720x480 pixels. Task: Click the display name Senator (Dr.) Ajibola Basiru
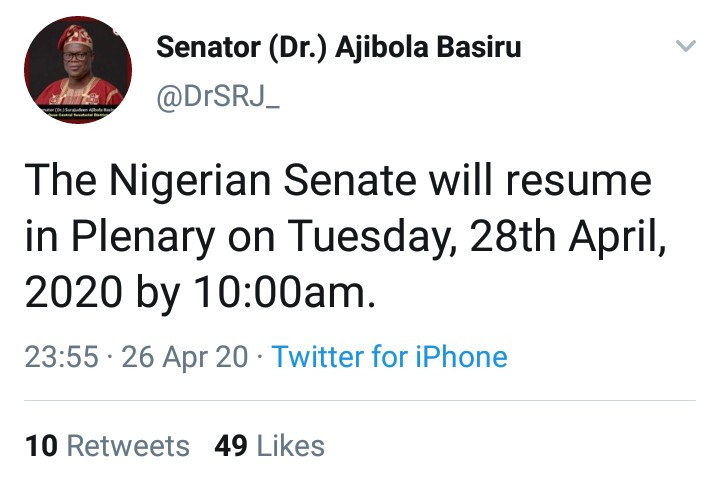339,47
